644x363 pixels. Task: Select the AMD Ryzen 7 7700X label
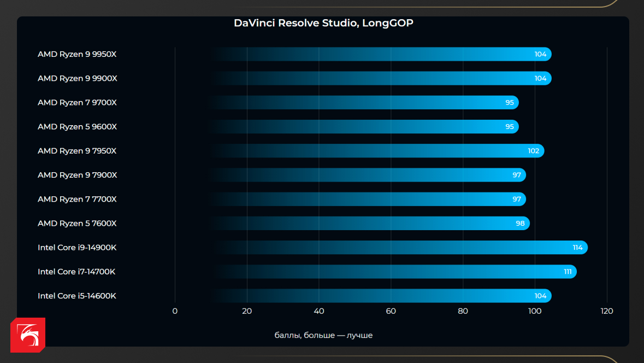[x=77, y=199]
